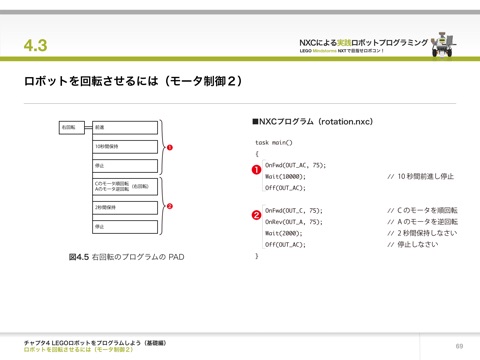The image size is (480, 360).
Task: Select the code line OnFwd(OUT_C, 75);
Action: point(294,211)
